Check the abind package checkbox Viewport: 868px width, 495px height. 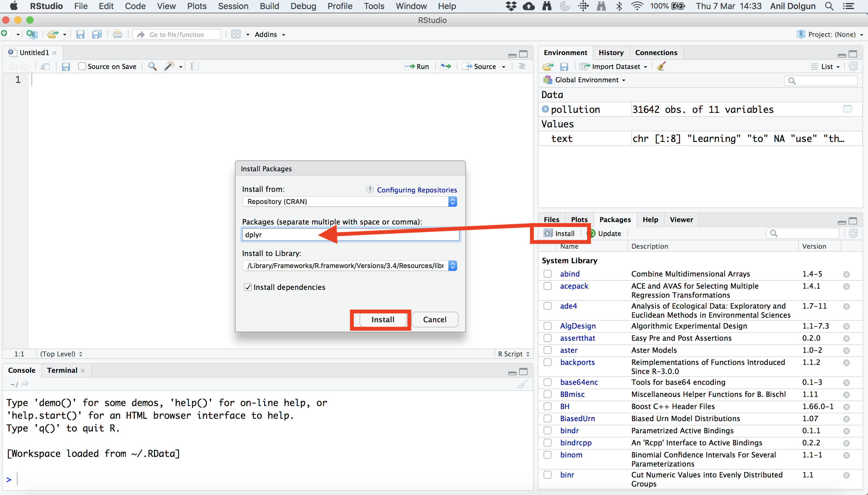[547, 274]
